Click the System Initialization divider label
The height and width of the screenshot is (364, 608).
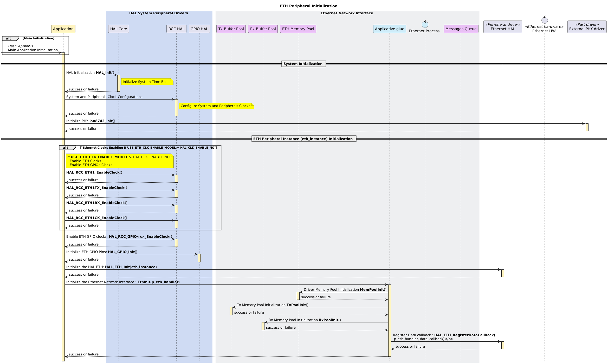303,64
